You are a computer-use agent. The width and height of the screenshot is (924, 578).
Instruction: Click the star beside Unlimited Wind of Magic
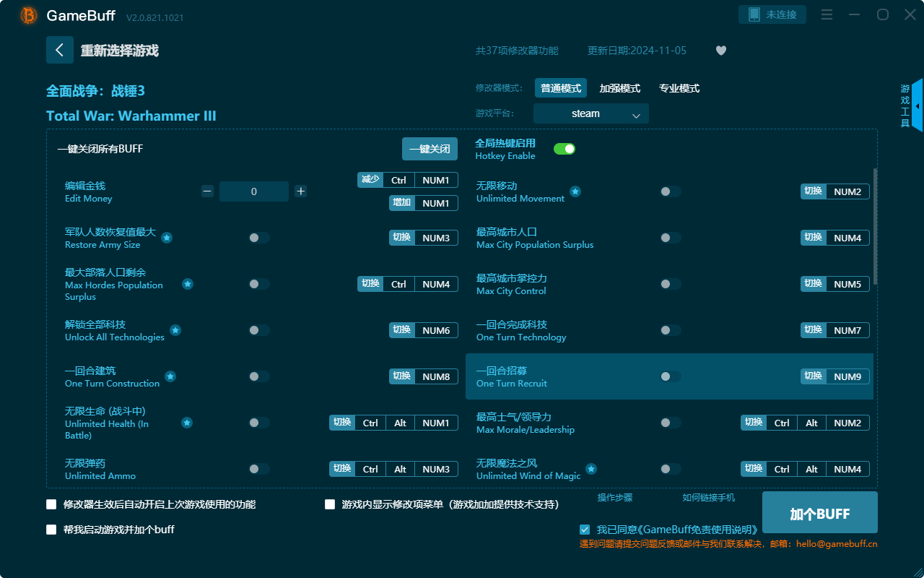click(591, 469)
